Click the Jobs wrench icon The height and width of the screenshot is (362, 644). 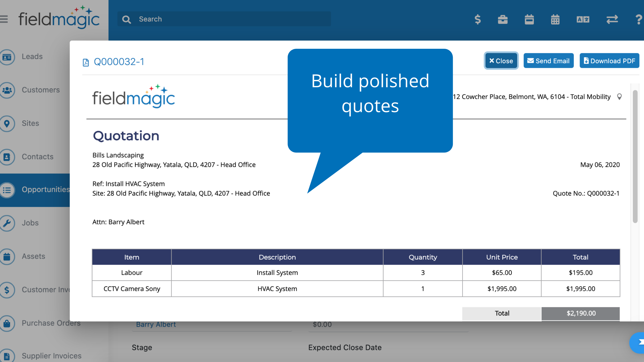7,223
